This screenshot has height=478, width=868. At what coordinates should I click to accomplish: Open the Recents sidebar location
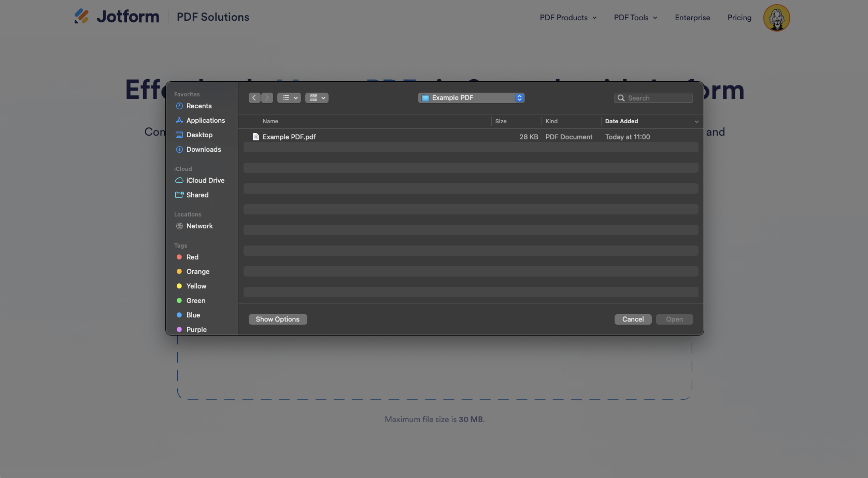click(199, 106)
